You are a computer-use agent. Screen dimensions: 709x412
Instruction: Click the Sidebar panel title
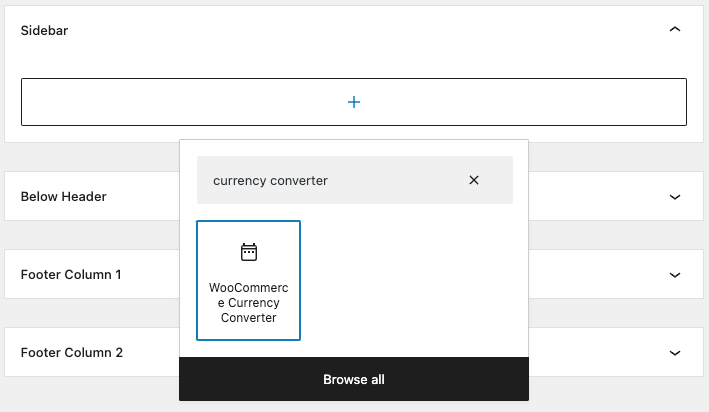tap(44, 30)
